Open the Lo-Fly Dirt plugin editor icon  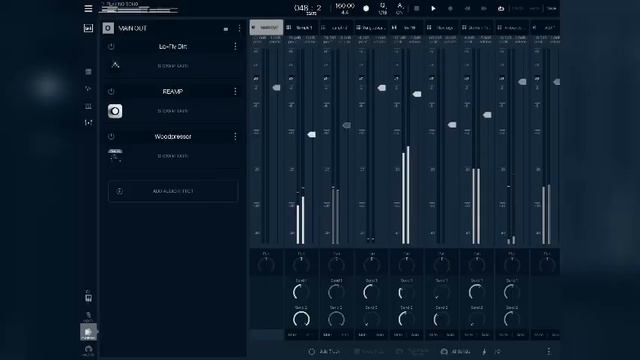click(x=115, y=65)
